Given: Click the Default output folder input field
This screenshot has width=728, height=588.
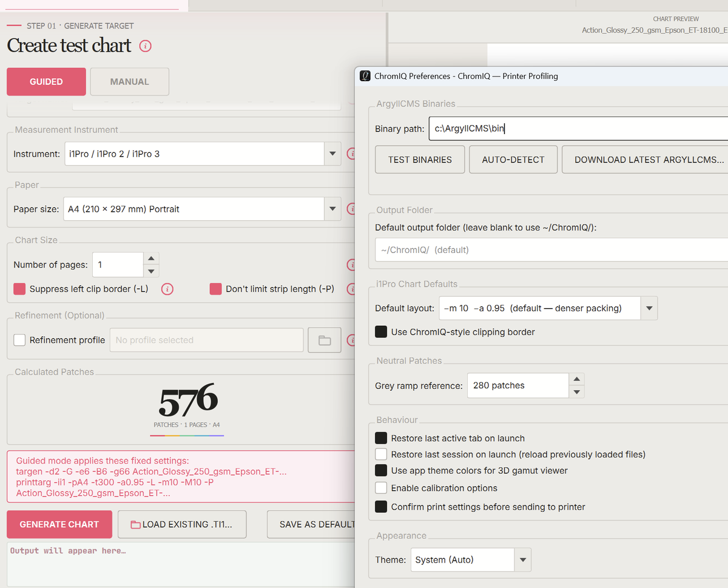Looking at the screenshot, I should pos(551,249).
